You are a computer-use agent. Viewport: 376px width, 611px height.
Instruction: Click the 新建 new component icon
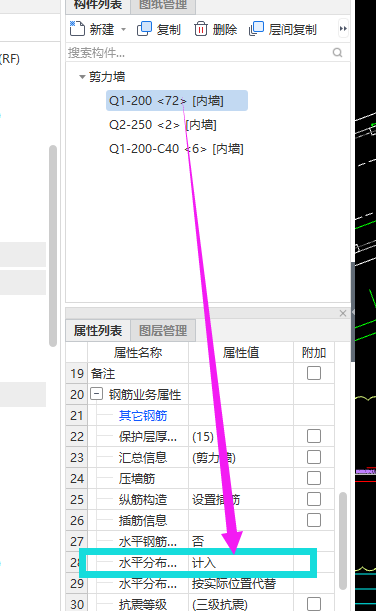pyautogui.click(x=77, y=28)
